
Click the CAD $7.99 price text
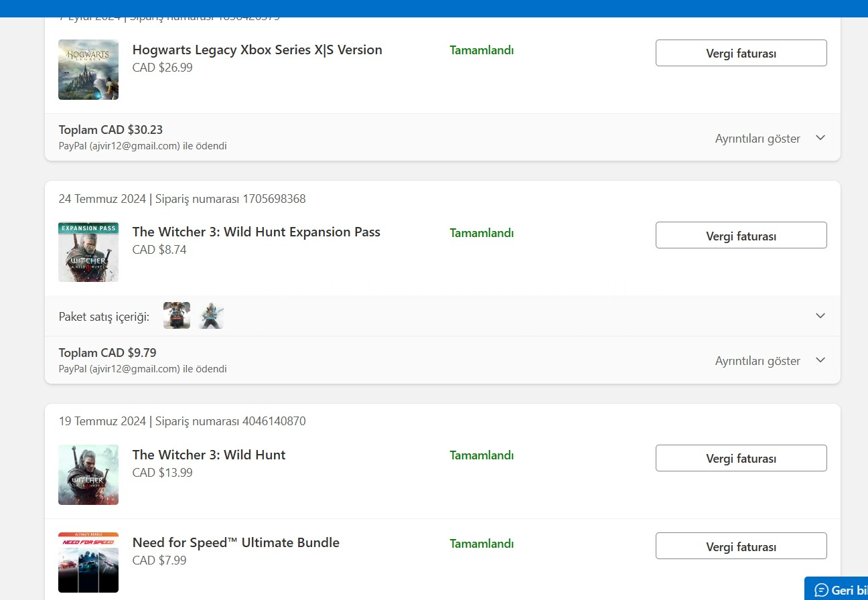click(x=159, y=560)
